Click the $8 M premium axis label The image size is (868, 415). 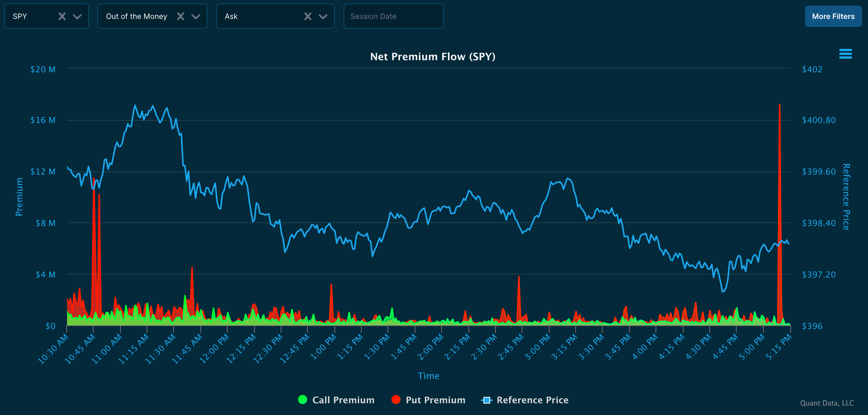(45, 223)
